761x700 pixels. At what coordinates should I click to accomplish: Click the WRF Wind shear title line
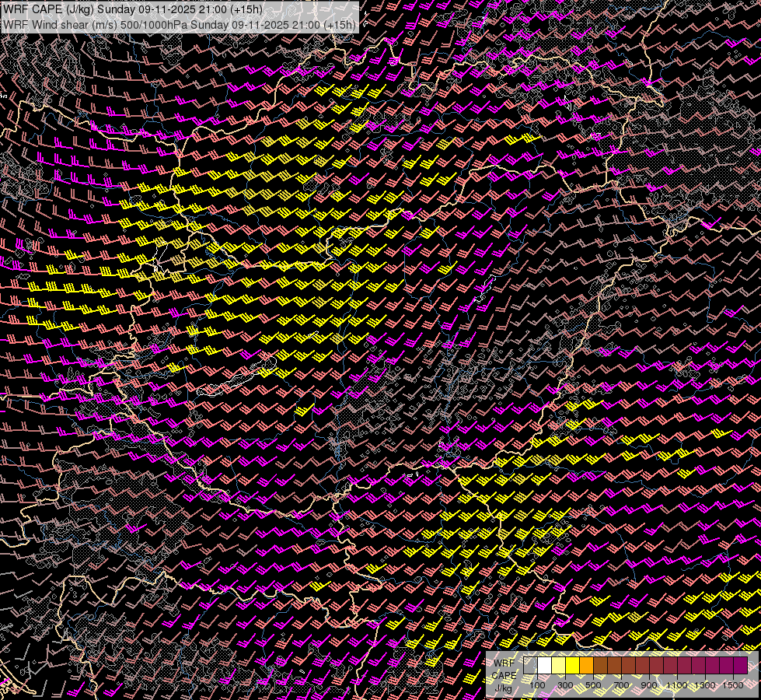pos(180,24)
